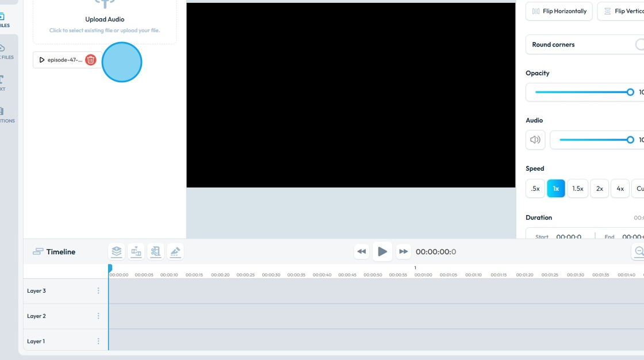Set speed to .5x
The image size is (644, 360).
tap(535, 189)
